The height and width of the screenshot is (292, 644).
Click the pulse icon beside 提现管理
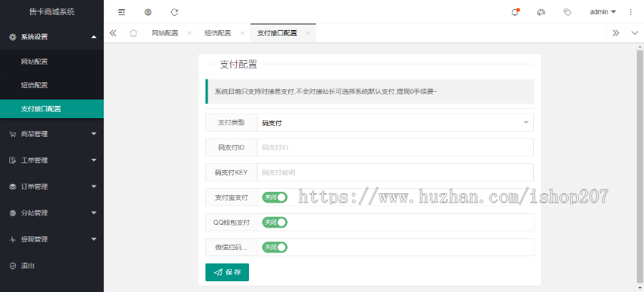tap(13, 239)
